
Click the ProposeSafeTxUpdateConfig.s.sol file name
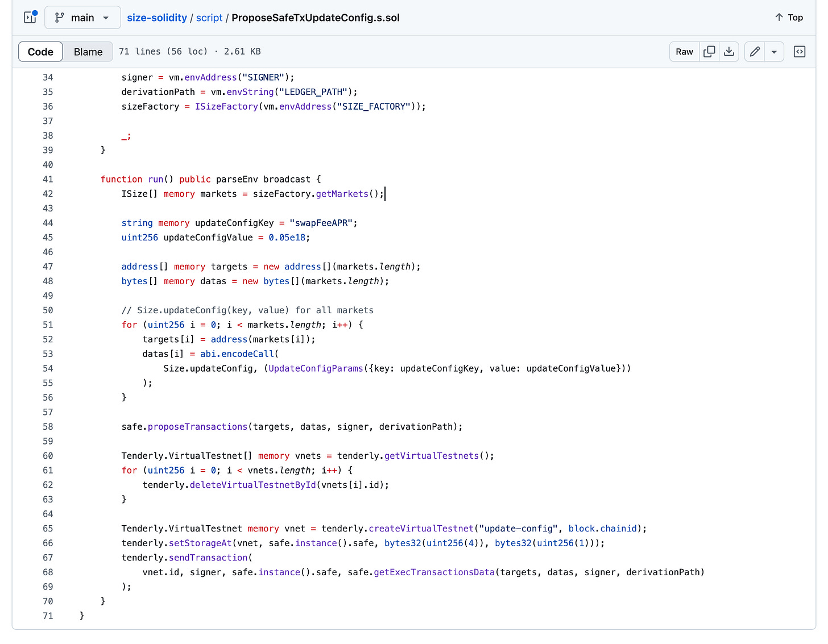pyautogui.click(x=316, y=18)
